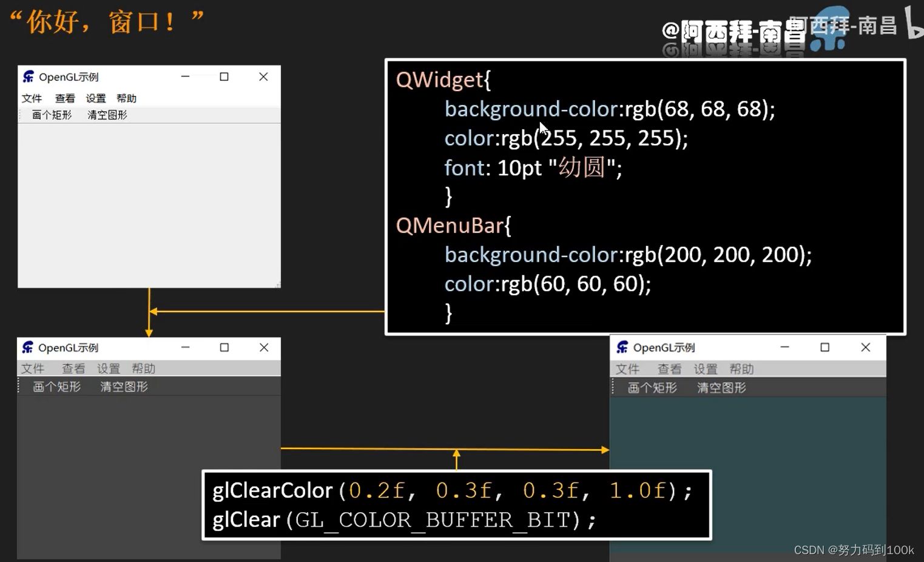Click the OpenGL logo icon on the bottom-right window
This screenshot has height=562, width=924.
coord(622,347)
